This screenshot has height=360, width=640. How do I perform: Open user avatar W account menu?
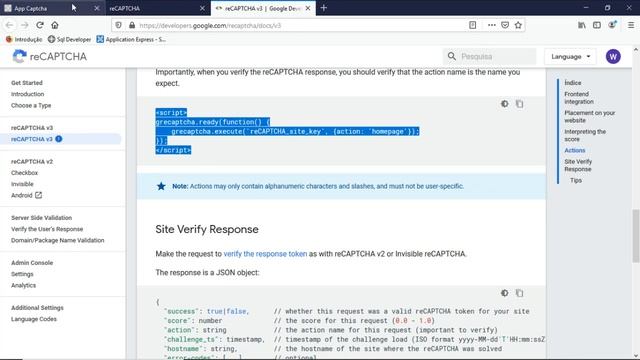pyautogui.click(x=613, y=56)
